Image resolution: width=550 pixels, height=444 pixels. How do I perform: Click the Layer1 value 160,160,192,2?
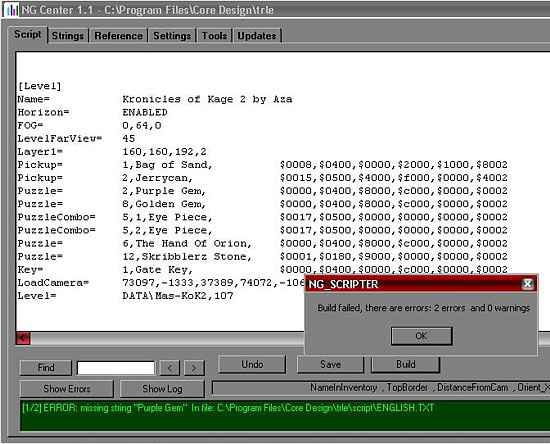click(164, 152)
